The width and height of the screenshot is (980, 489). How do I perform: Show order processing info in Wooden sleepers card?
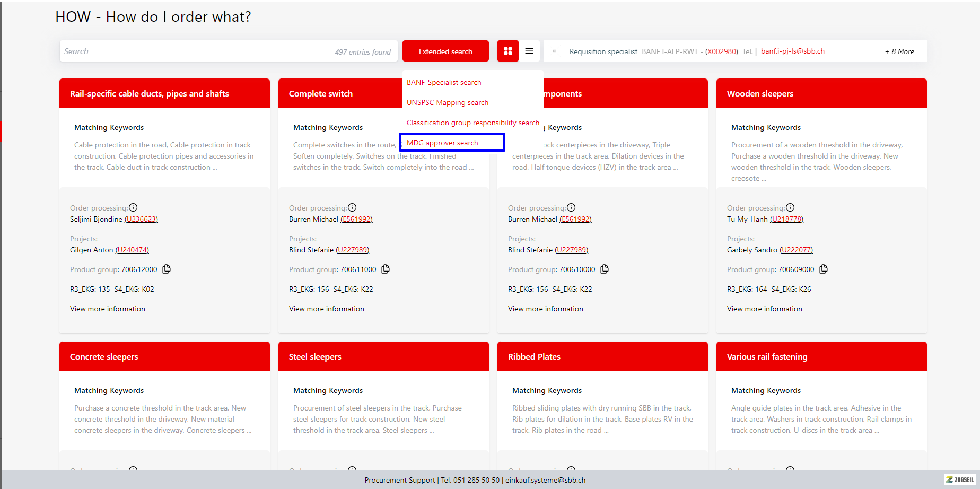coord(790,207)
